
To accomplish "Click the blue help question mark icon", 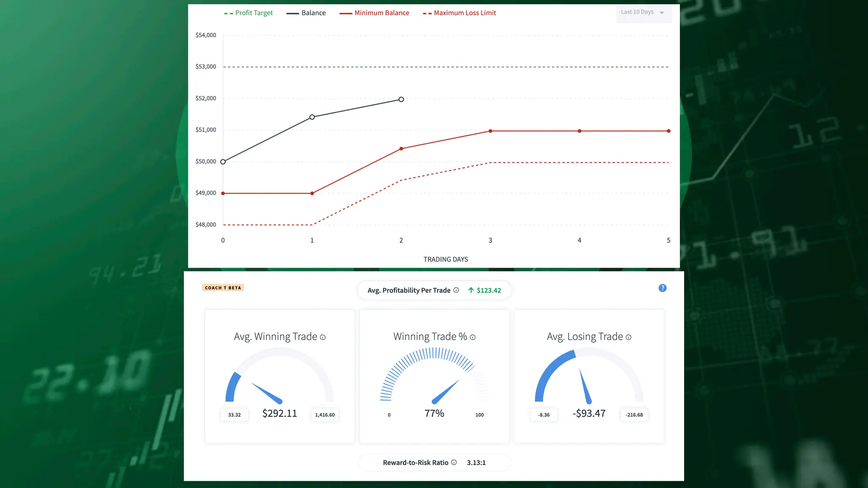I will [x=662, y=288].
